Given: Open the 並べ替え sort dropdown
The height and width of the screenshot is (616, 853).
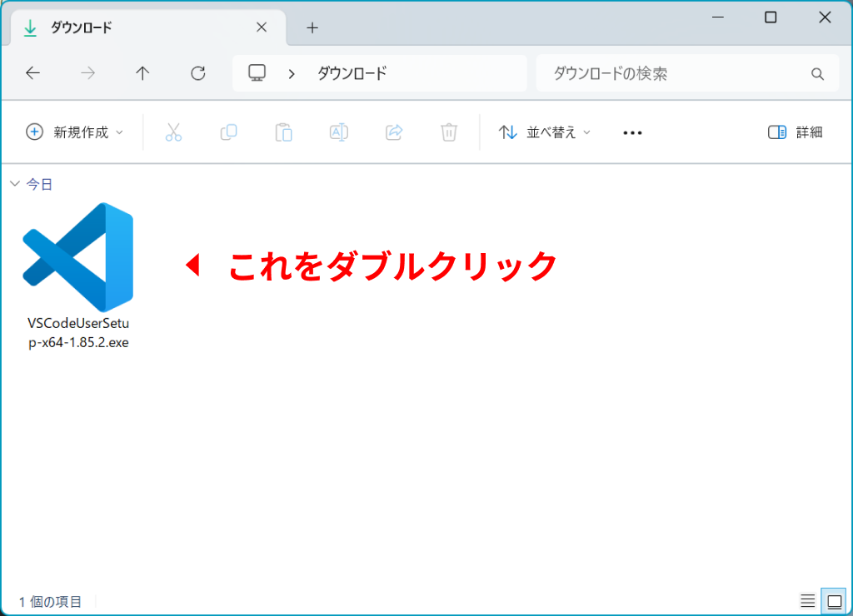Looking at the screenshot, I should point(544,132).
